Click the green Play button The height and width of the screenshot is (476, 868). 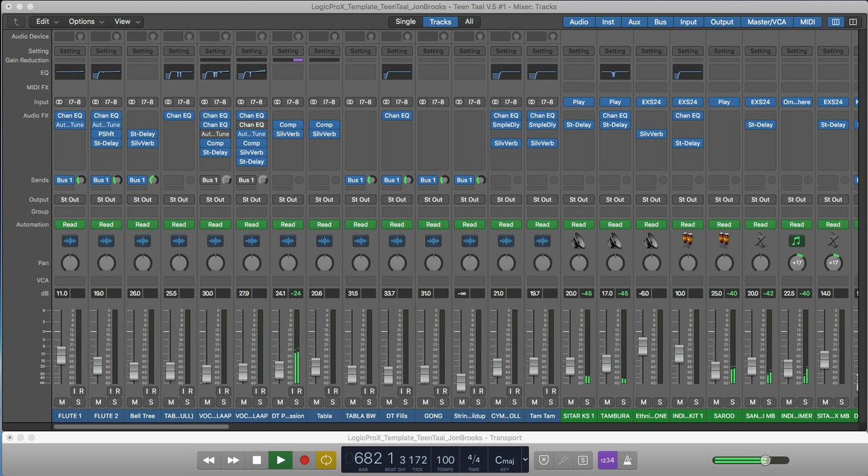coord(280,460)
